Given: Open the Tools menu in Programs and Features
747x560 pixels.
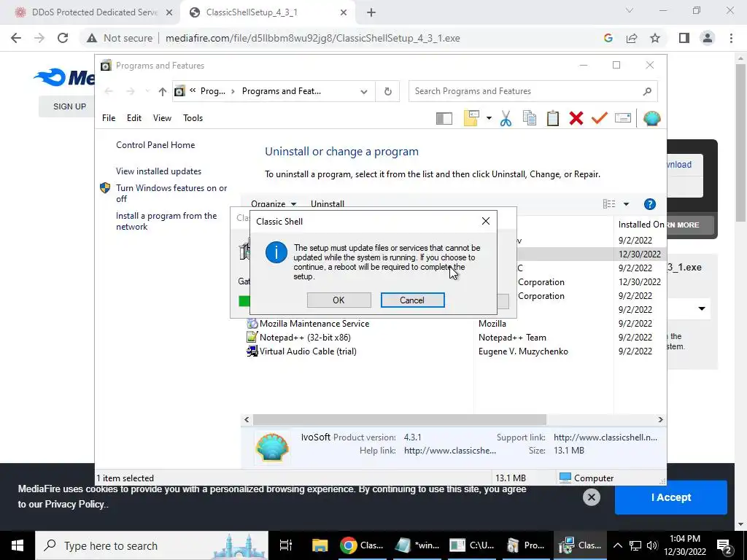Looking at the screenshot, I should (x=193, y=118).
